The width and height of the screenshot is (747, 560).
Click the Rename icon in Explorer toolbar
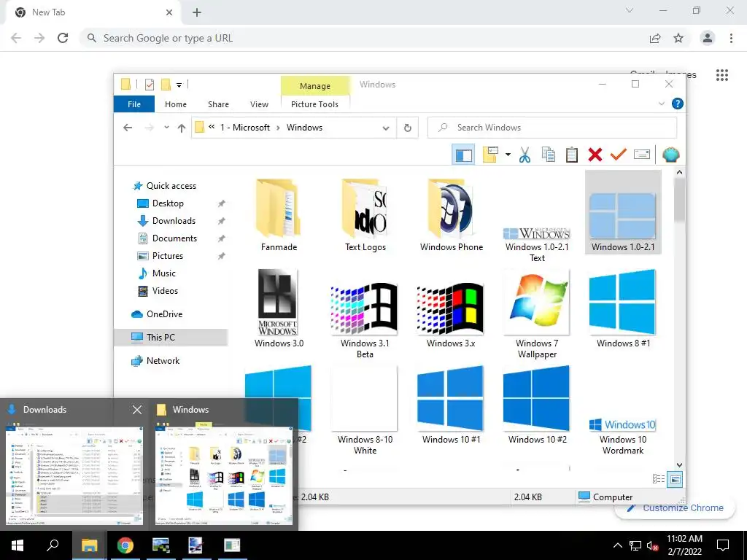coord(642,155)
